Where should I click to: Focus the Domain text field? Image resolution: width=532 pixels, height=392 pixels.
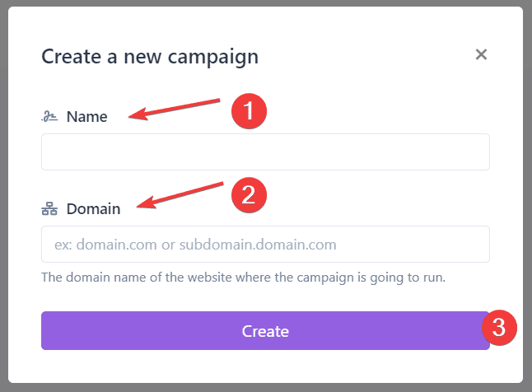[265, 245]
